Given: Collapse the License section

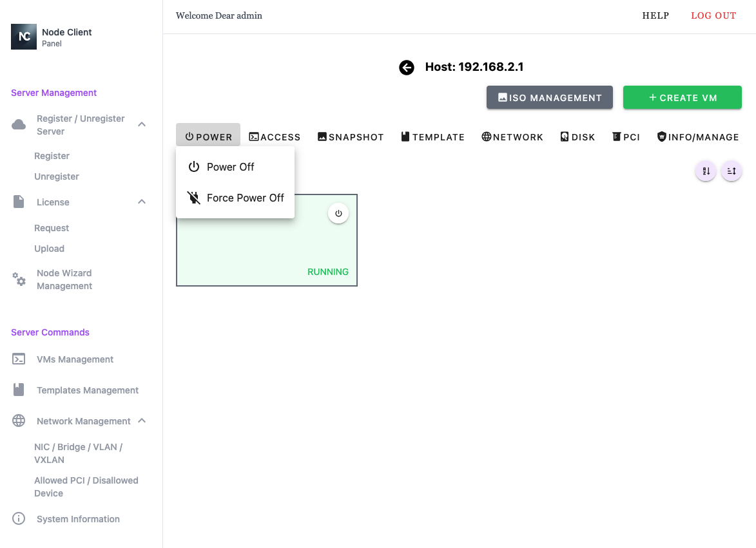Looking at the screenshot, I should click(142, 202).
